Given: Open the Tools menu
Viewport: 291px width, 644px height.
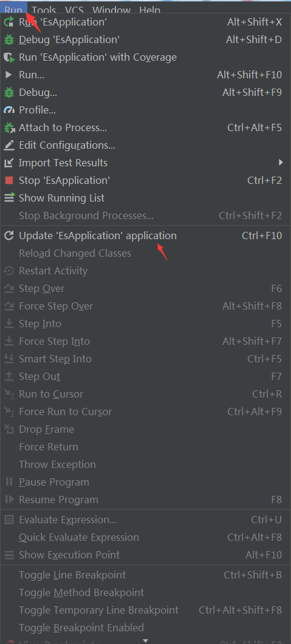Looking at the screenshot, I should point(44,10).
